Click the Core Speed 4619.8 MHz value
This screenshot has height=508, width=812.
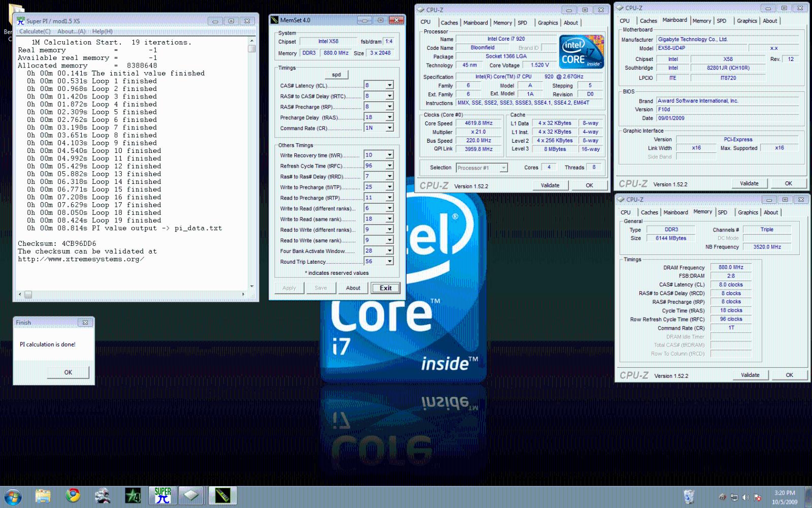tap(479, 123)
